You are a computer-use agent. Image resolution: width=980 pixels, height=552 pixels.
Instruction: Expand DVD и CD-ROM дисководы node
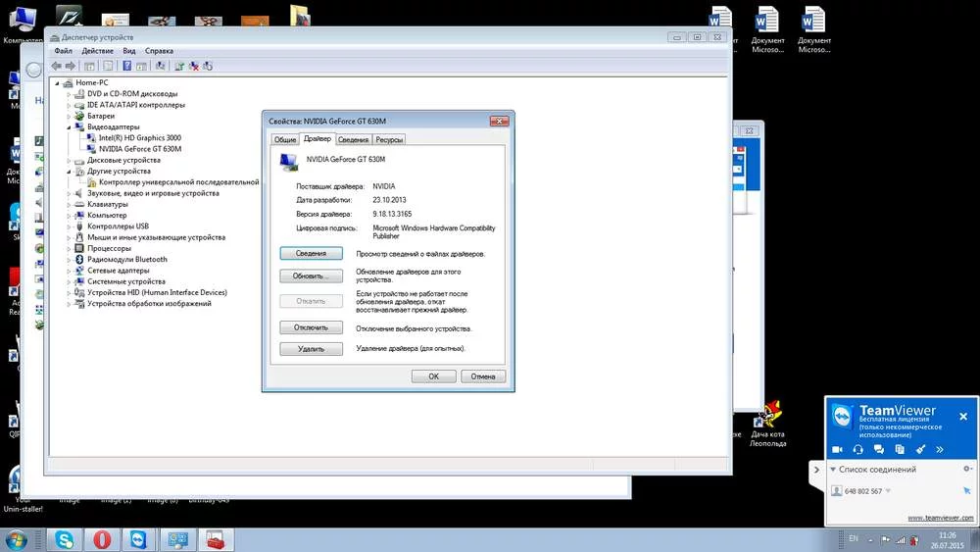click(x=69, y=94)
